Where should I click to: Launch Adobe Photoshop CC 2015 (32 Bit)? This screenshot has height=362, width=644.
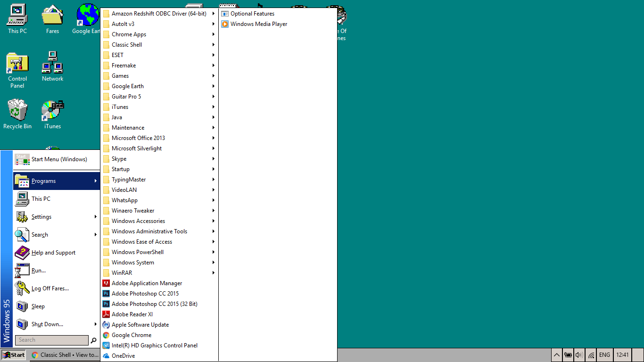tap(159, 304)
